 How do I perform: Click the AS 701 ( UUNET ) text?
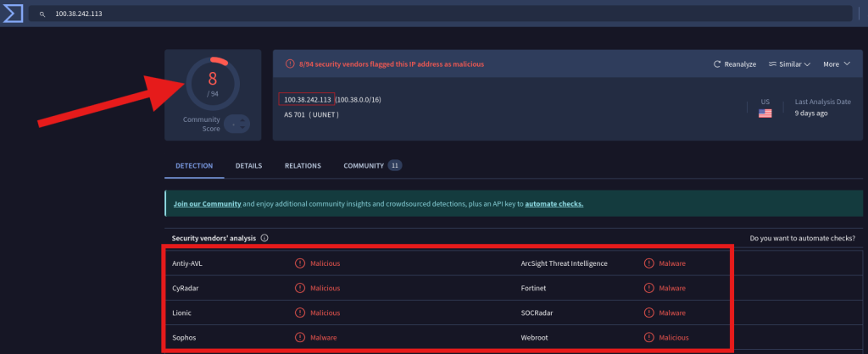[x=311, y=114]
